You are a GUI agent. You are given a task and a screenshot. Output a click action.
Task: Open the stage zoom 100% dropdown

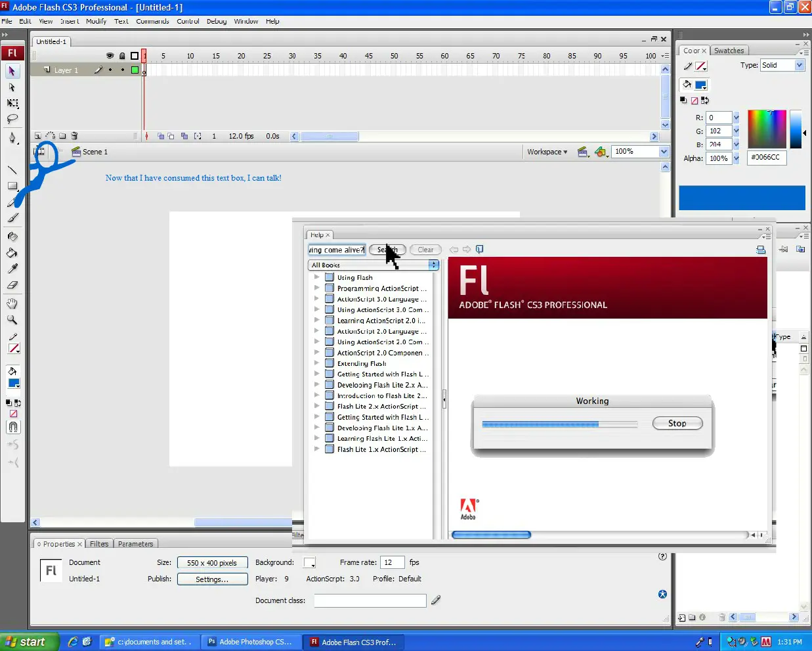[664, 152]
